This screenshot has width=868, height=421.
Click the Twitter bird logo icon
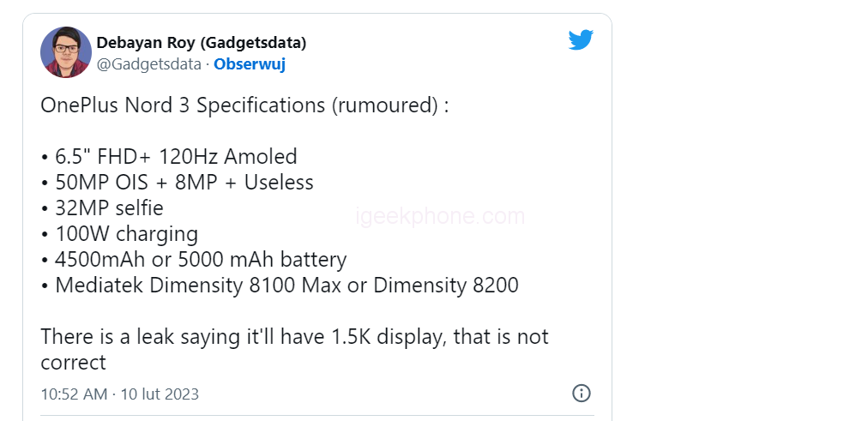pyautogui.click(x=581, y=39)
